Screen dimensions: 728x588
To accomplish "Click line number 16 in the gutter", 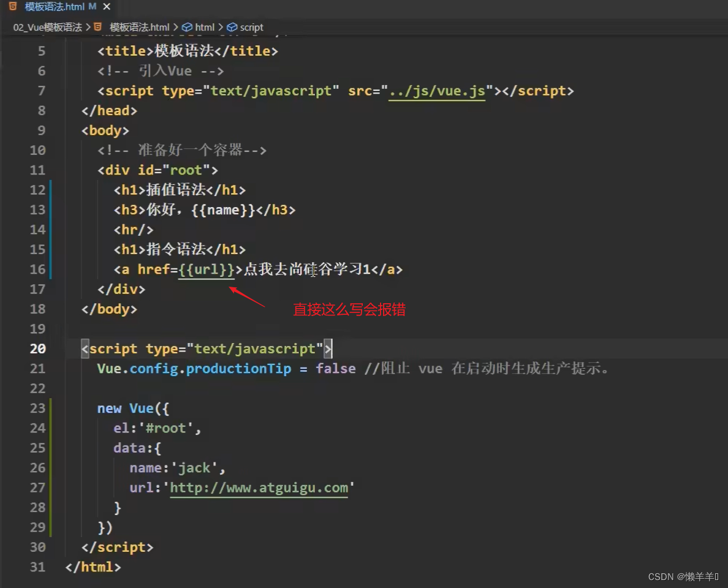I will (x=38, y=269).
